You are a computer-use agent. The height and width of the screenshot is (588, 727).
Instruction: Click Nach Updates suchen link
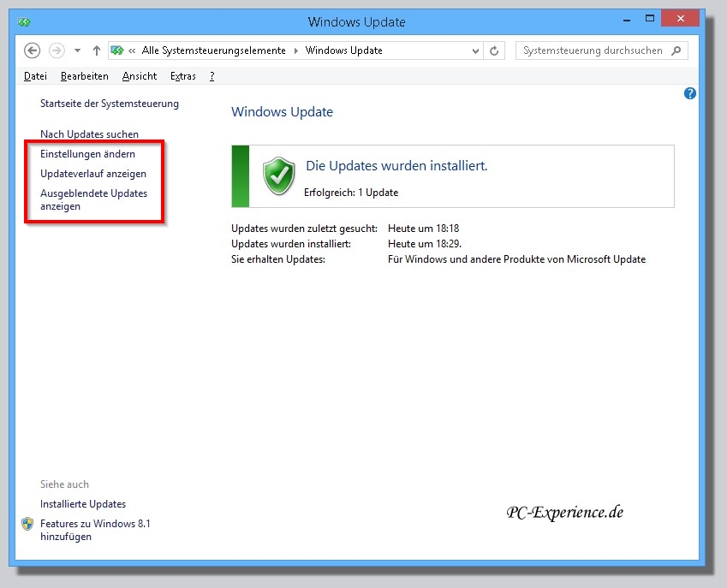tap(89, 134)
